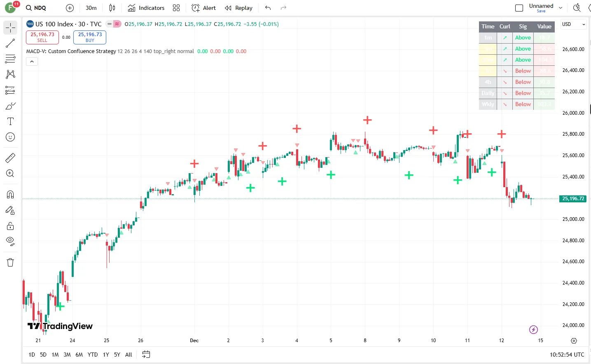
Task: Click the 25,196.73 SELL button
Action: coord(42,37)
